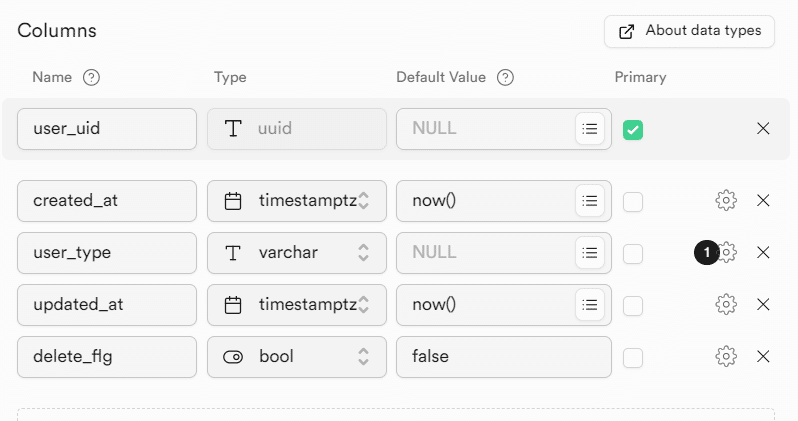This screenshot has height=421, width=798.
Task: Enable primary checkbox for delete_flg
Action: tap(633, 358)
